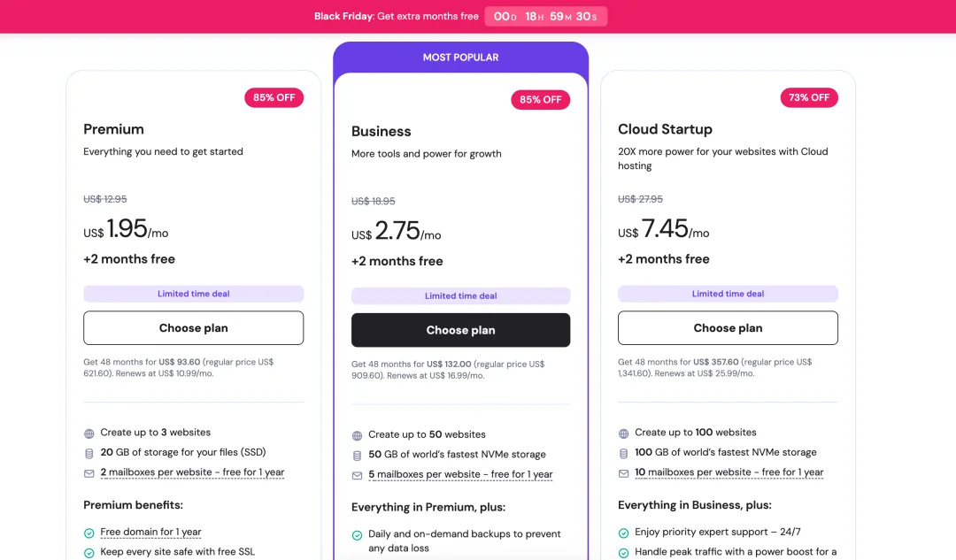The image size is (956, 560).
Task: Click the globe icon in Premium plan
Action: (89, 433)
